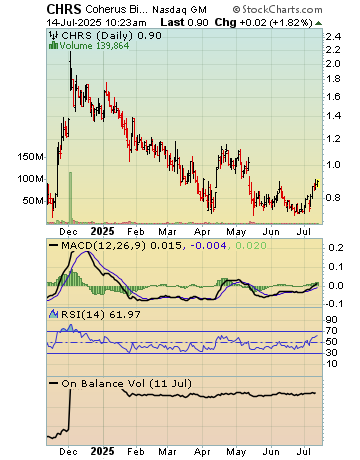Click the Last 0.90 price readout

coord(184,23)
